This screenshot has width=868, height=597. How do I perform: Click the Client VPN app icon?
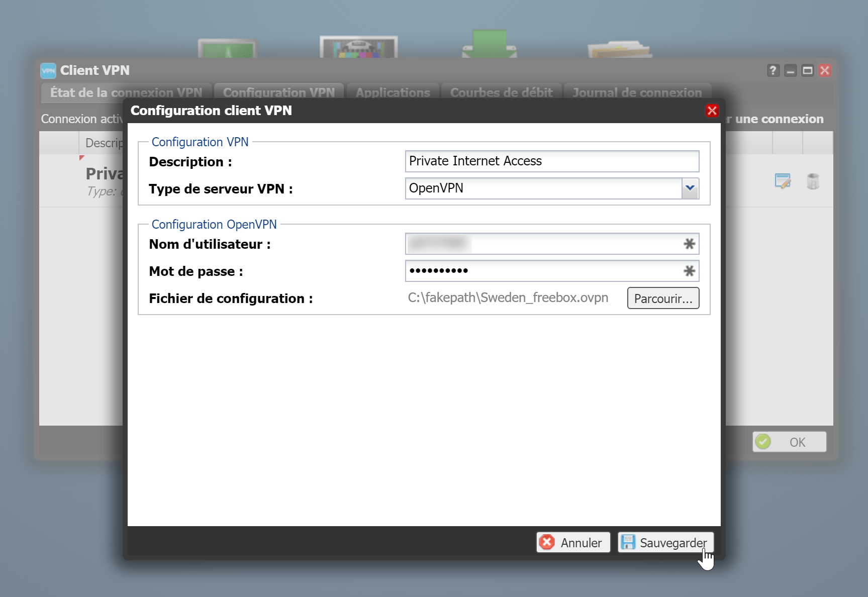48,70
